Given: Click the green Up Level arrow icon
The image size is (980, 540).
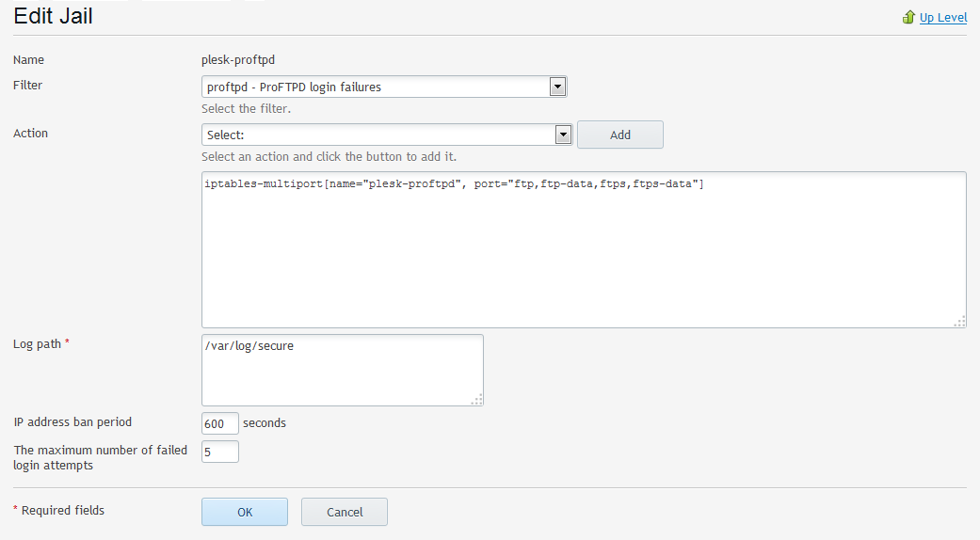Looking at the screenshot, I should click(908, 17).
